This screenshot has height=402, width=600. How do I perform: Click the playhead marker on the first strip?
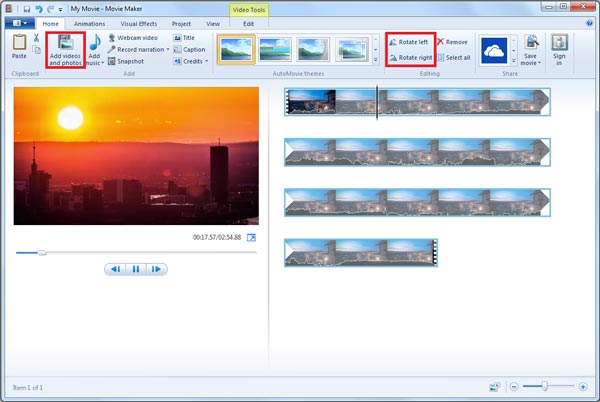377,102
